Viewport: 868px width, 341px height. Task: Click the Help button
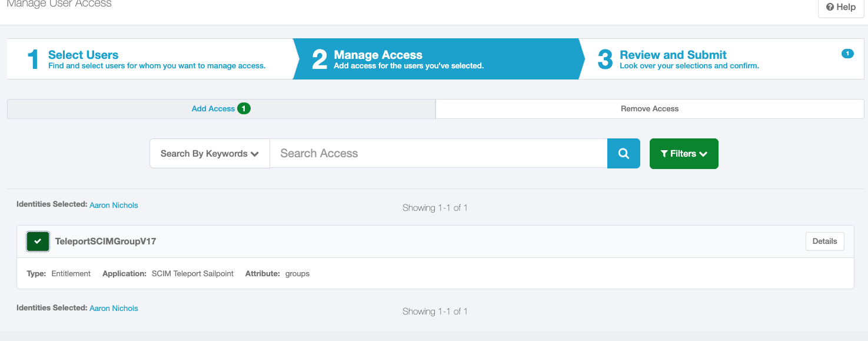pos(840,7)
